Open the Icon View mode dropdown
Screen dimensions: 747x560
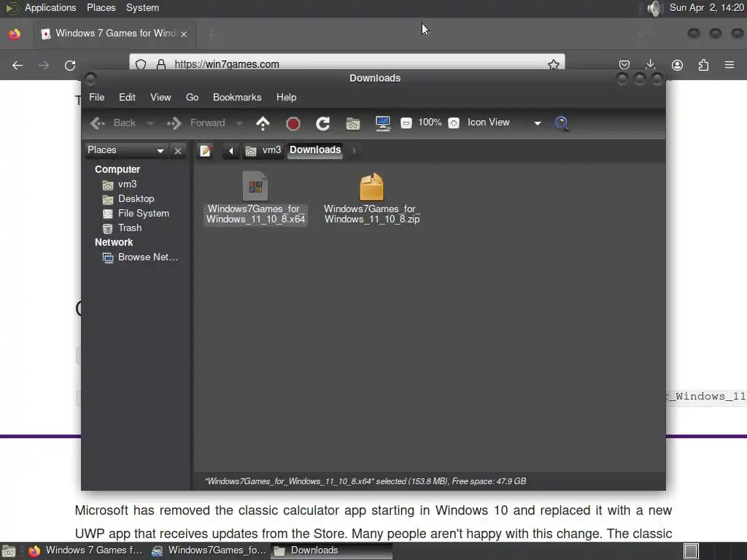pyautogui.click(x=504, y=122)
